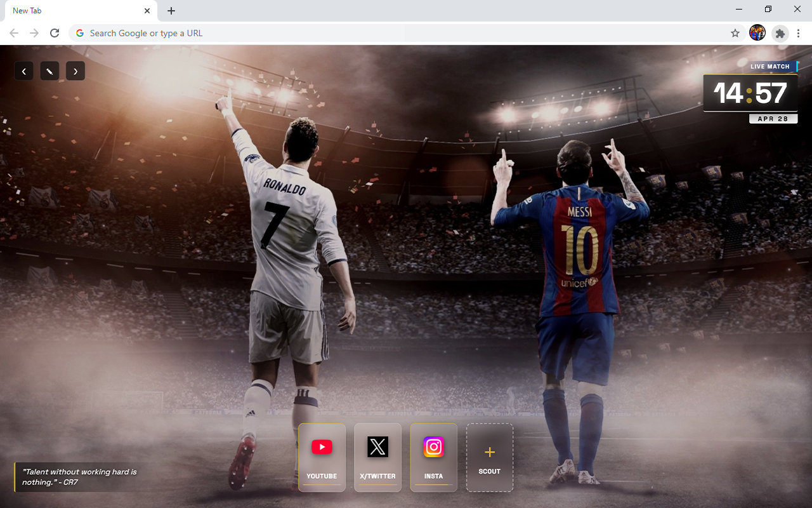
Task: Click the 14:57 clock widget
Action: [x=750, y=93]
